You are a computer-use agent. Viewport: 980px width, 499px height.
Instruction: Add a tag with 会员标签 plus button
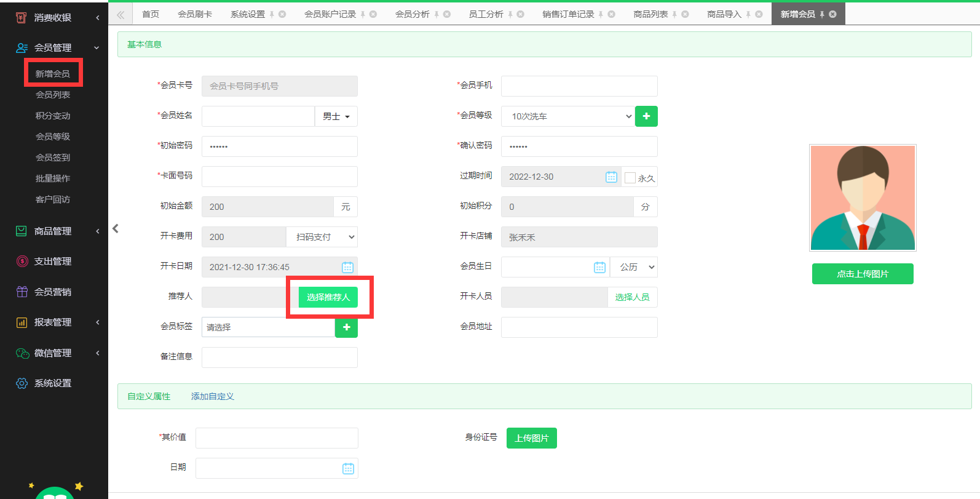click(x=346, y=327)
